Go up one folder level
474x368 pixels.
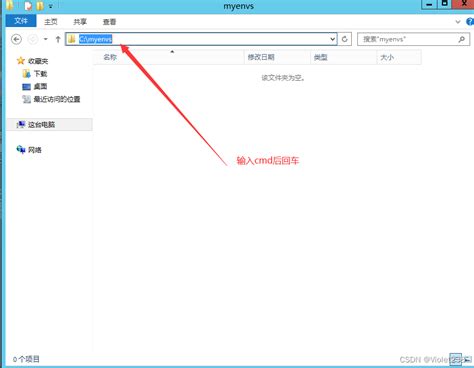58,39
